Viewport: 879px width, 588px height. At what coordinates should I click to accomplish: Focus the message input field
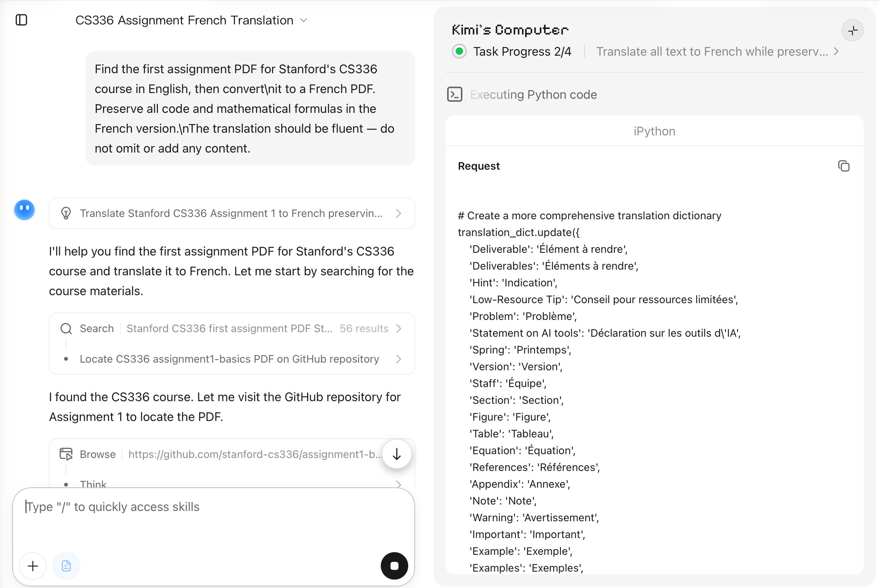coord(214,519)
